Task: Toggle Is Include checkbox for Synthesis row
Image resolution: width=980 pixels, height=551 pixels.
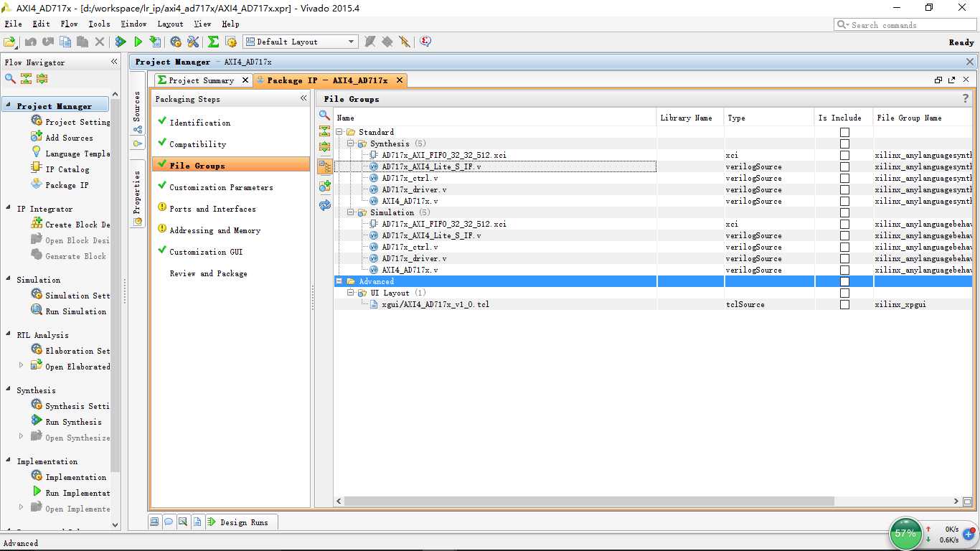Action: 844,143
